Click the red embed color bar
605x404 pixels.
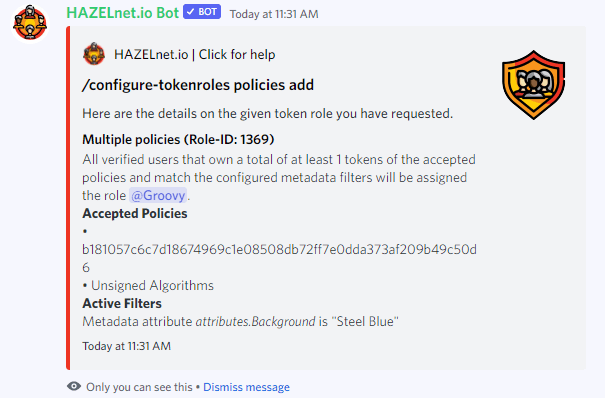click(68, 198)
